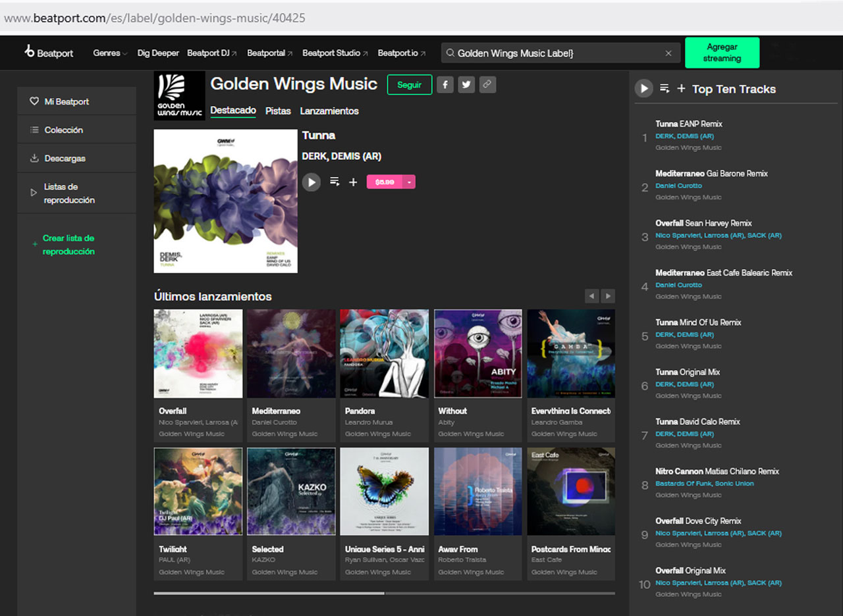
Task: Switch to the Pistas tab
Action: click(x=278, y=111)
